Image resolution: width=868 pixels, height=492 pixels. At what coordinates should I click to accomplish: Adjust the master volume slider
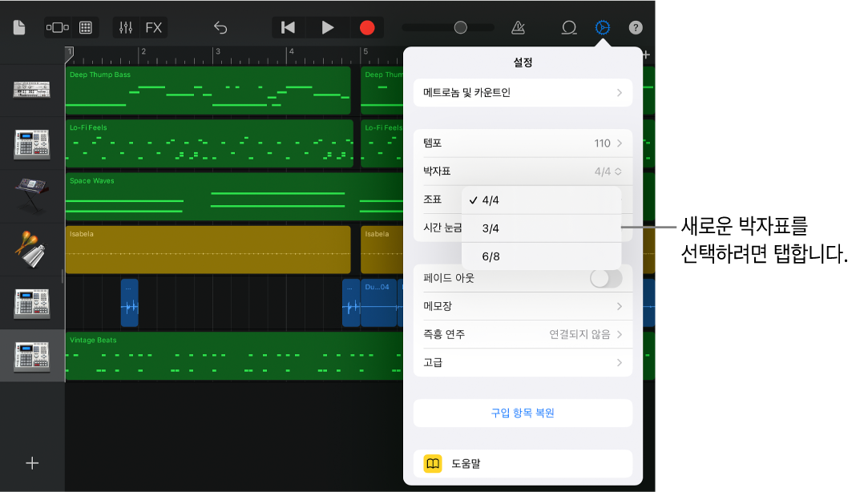coord(459,26)
